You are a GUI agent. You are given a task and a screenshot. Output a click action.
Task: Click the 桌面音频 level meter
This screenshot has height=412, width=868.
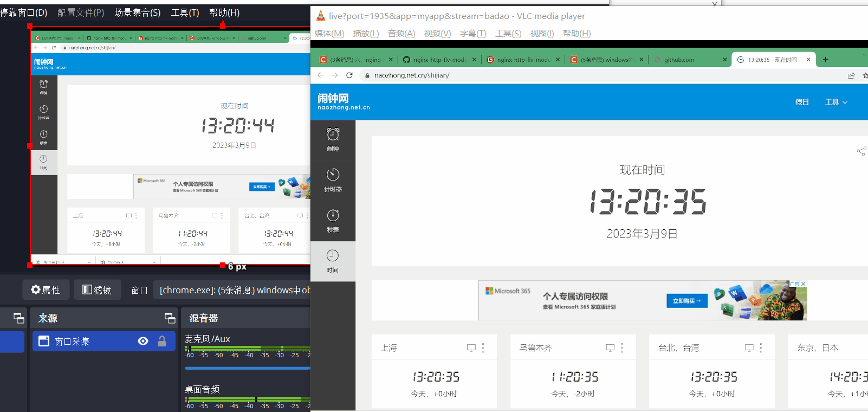(x=247, y=399)
